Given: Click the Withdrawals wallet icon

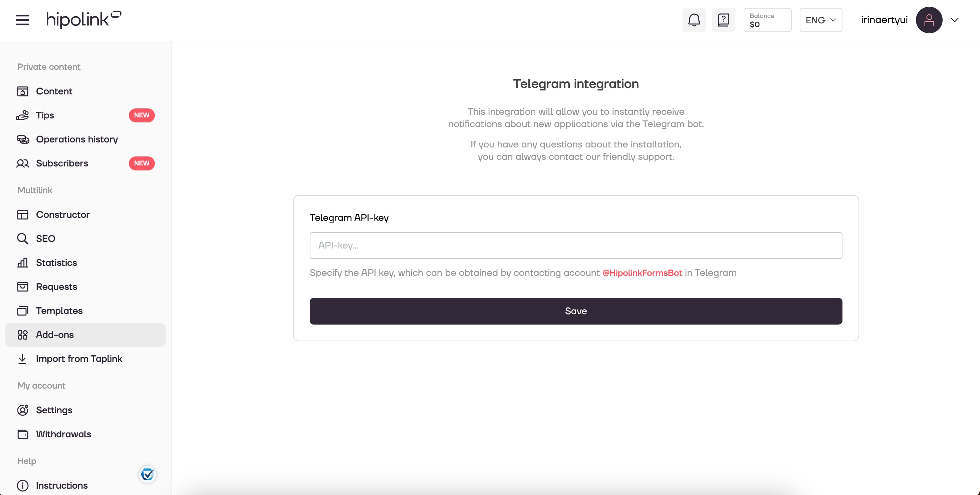Looking at the screenshot, I should click(22, 434).
